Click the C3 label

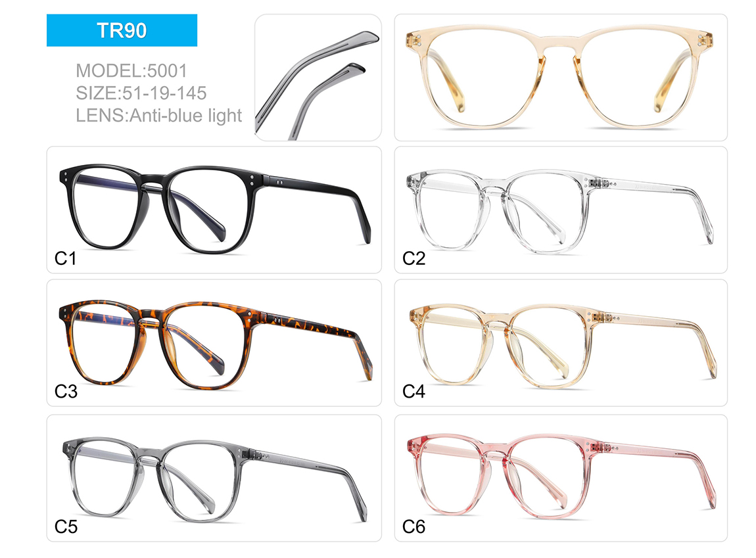(x=66, y=392)
